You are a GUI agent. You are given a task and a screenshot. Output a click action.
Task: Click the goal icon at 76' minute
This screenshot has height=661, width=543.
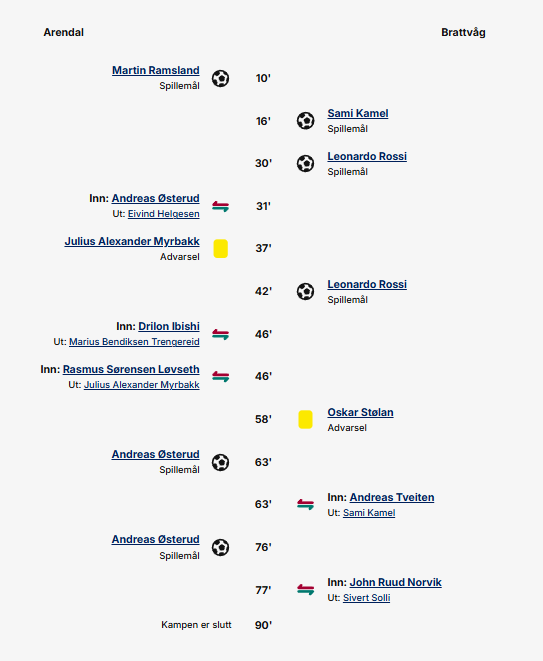(x=220, y=548)
